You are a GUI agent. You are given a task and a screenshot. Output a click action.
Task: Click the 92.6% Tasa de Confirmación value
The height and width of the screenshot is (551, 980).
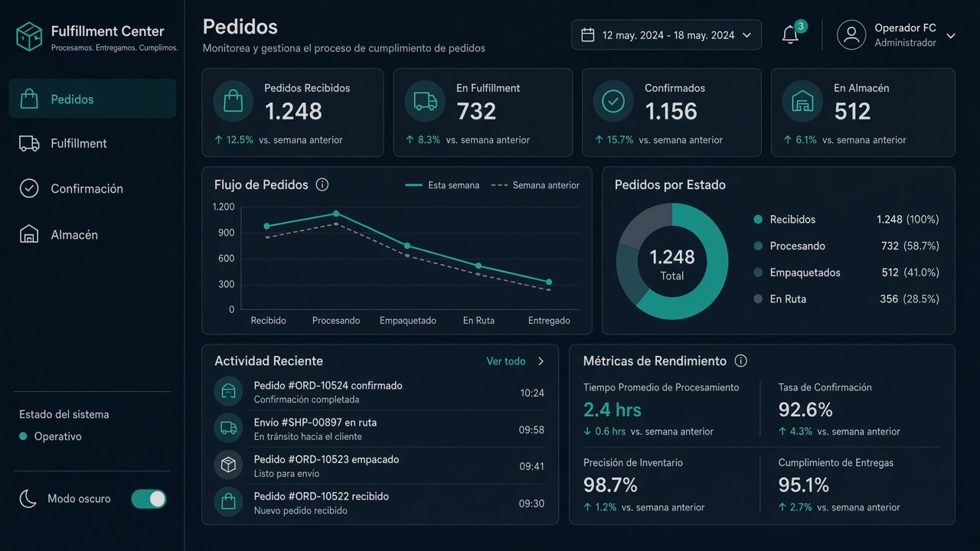pos(805,409)
